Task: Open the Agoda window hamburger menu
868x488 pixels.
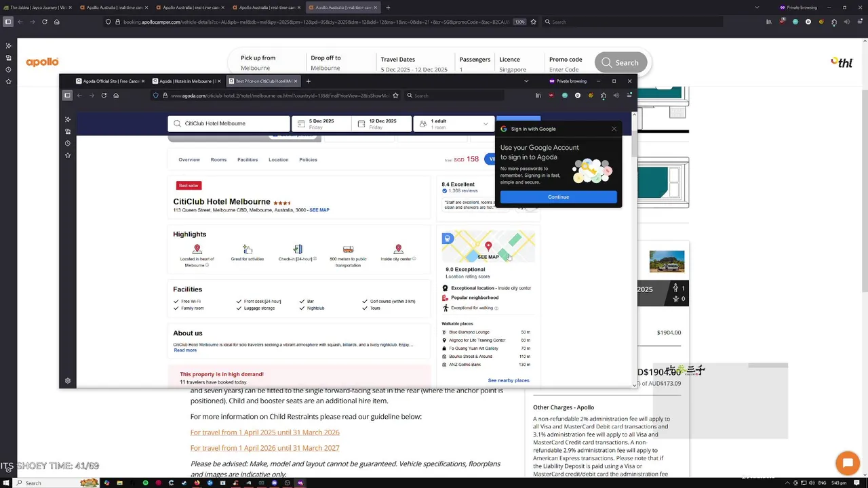Action: pos(629,96)
